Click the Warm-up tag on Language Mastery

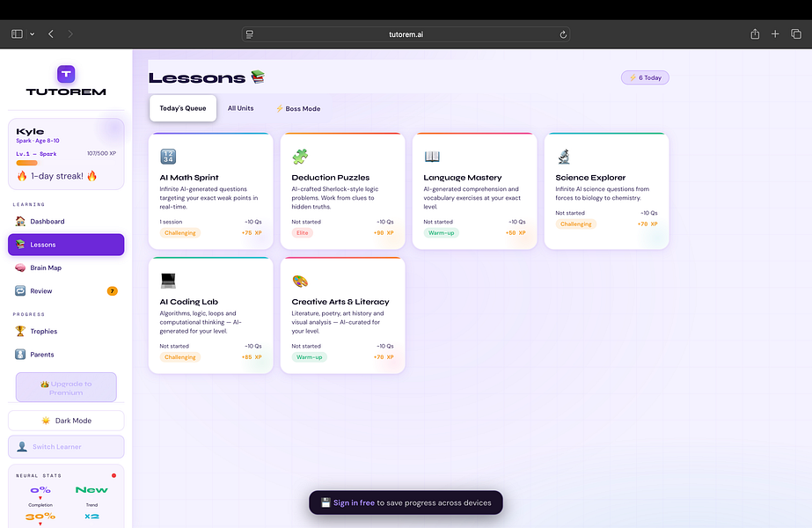442,232
